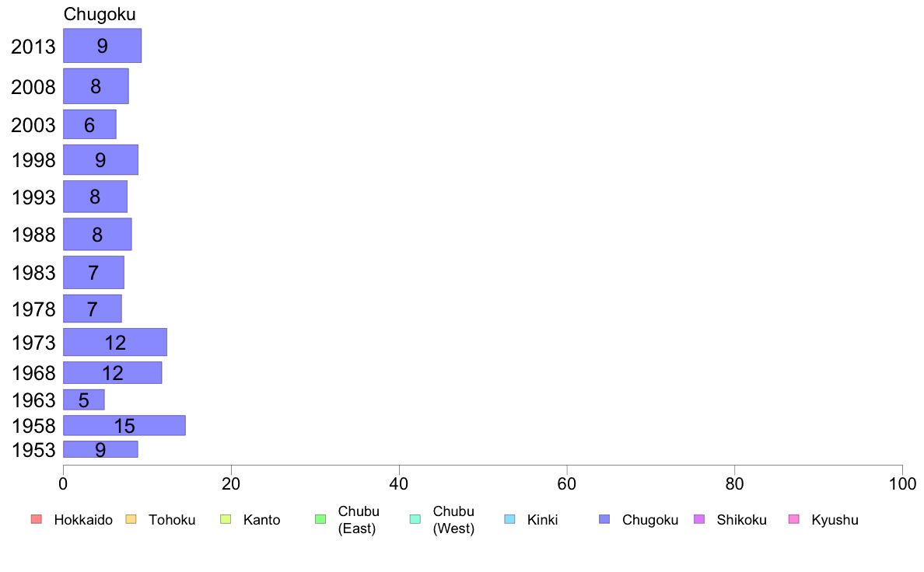924x572 pixels.
Task: Click the 100 tick on the x-axis
Action: coord(902,484)
